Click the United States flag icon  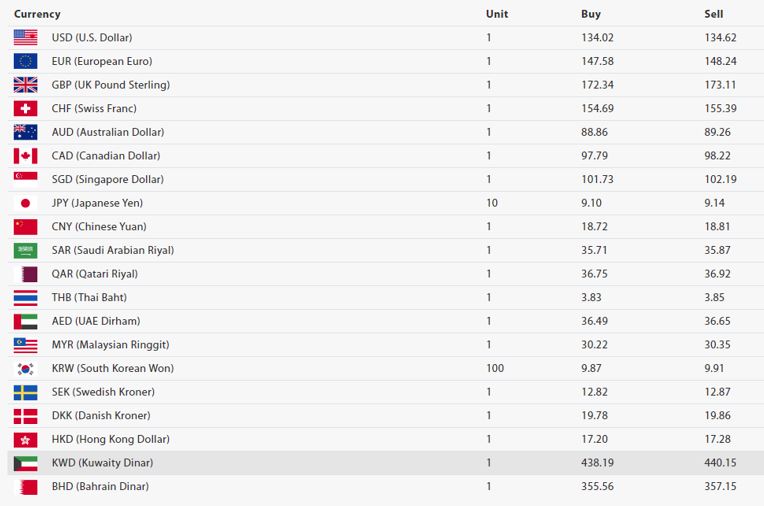tap(25, 37)
